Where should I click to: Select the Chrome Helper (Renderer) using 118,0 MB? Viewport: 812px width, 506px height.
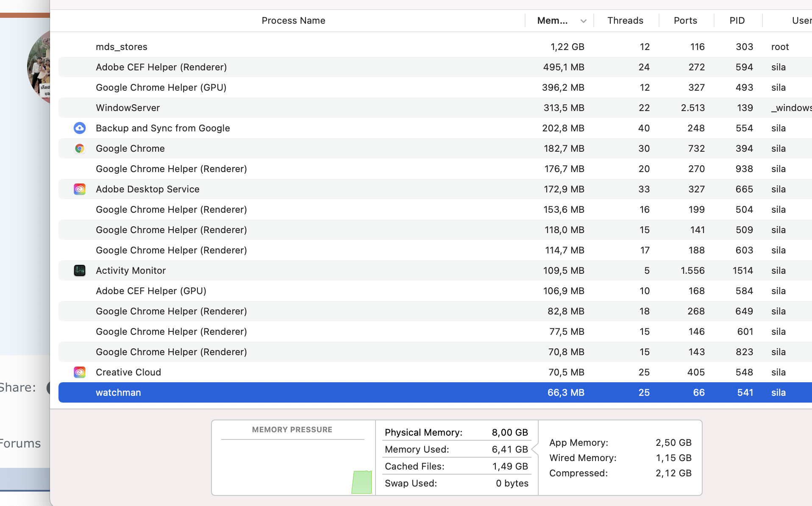point(435,230)
